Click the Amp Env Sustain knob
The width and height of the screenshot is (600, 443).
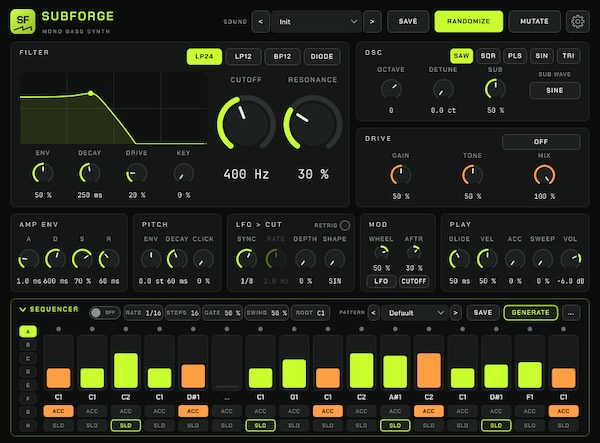[x=82, y=259]
